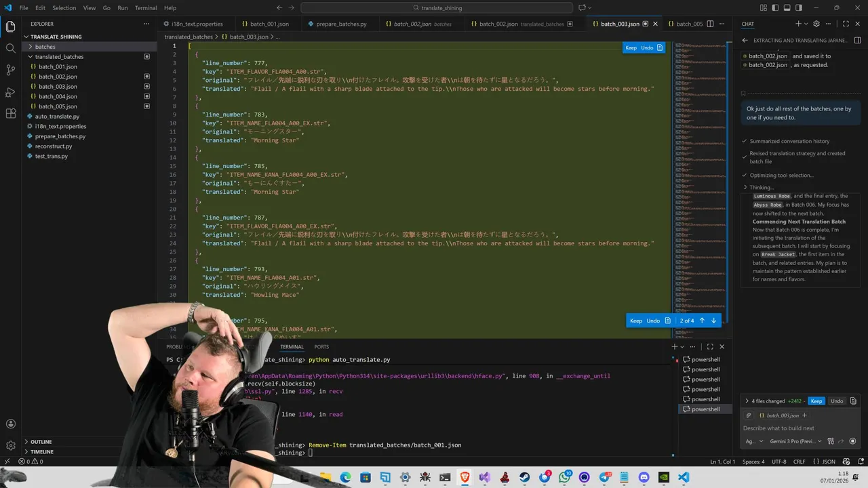Click the split editor icon in tab bar
Image resolution: width=868 pixels, height=488 pixels.
pos(711,24)
